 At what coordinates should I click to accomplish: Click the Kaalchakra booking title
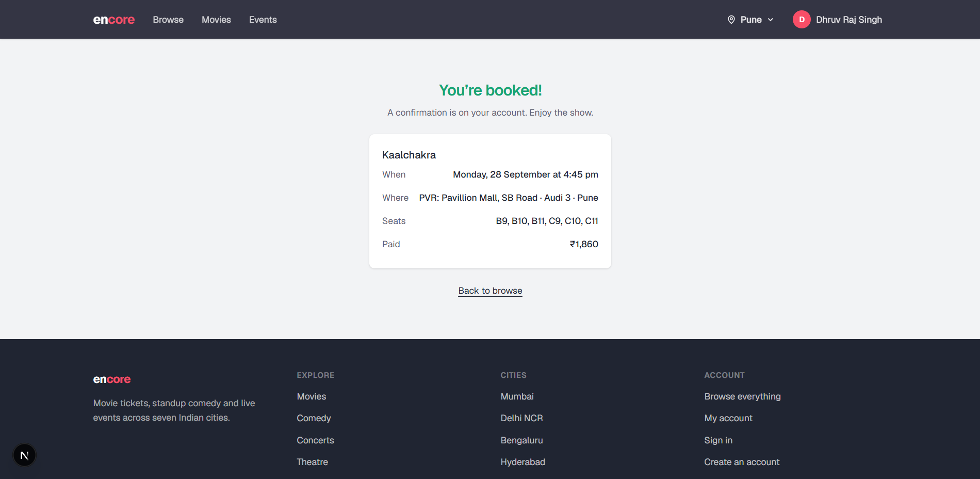[409, 155]
